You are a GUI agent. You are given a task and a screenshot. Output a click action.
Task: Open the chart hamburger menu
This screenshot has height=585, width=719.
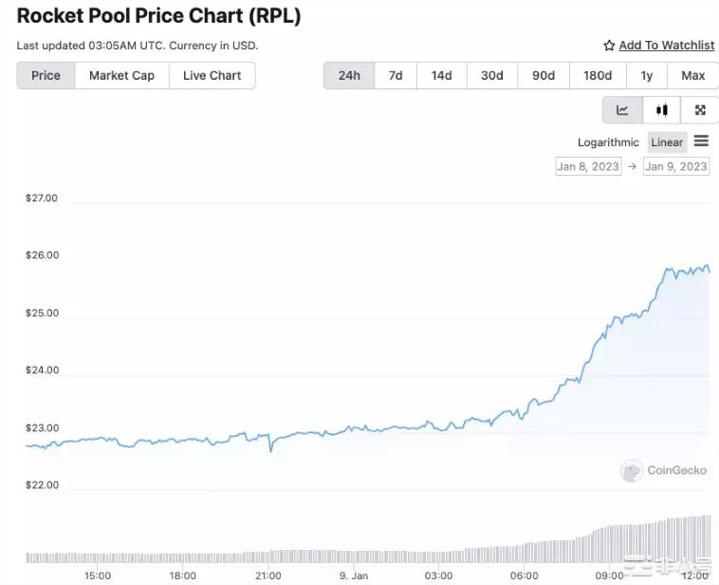[x=701, y=142]
